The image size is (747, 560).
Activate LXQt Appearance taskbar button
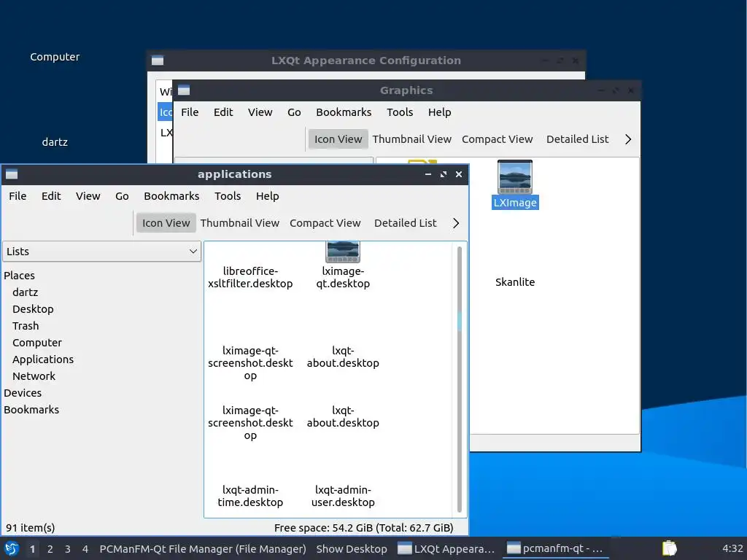(x=446, y=548)
